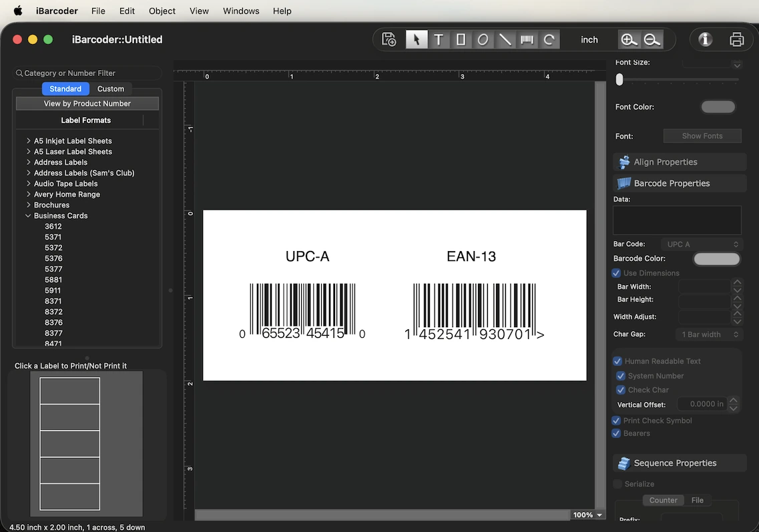759x532 pixels.
Task: Select the arrow pointer tool
Action: 417,39
